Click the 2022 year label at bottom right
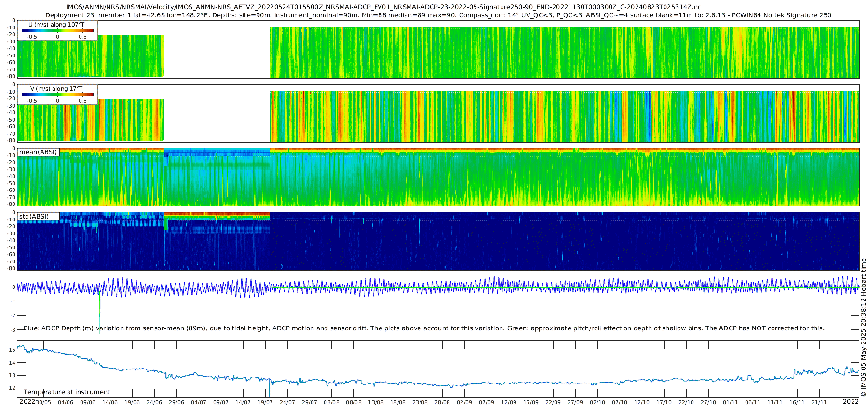The width and height of the screenshot is (868, 410). 851,401
